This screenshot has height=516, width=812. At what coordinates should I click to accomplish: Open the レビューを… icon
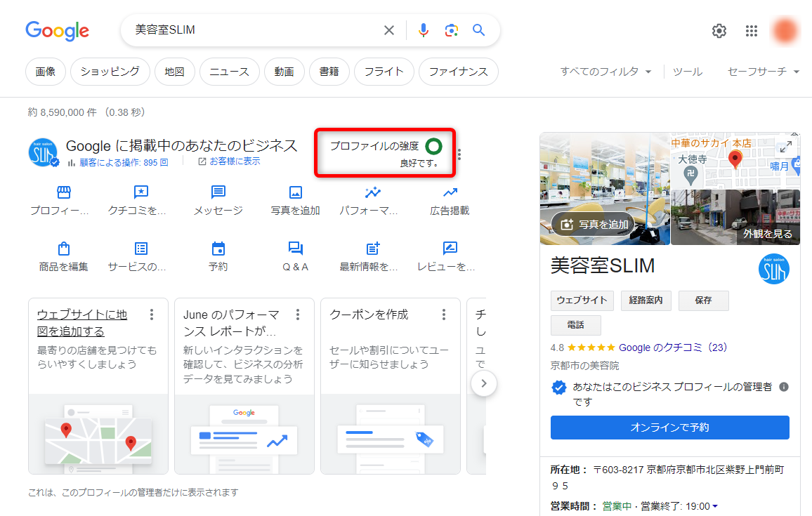tap(450, 249)
